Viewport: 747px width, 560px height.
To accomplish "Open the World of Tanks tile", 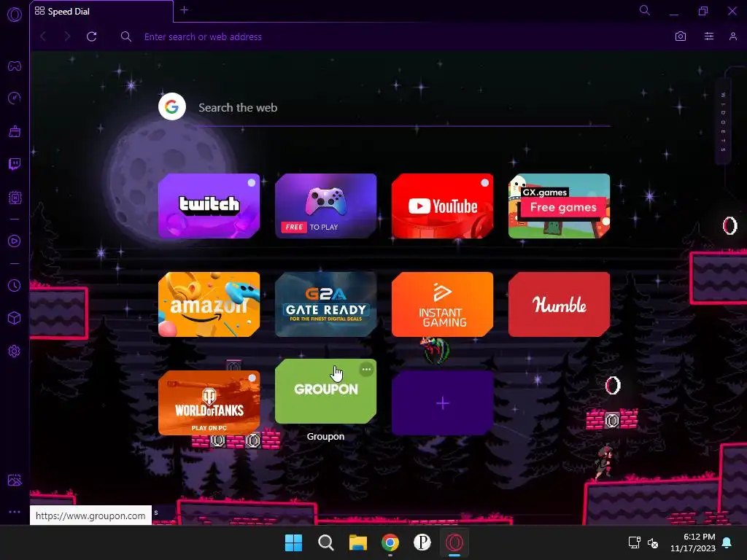I will click(x=209, y=402).
